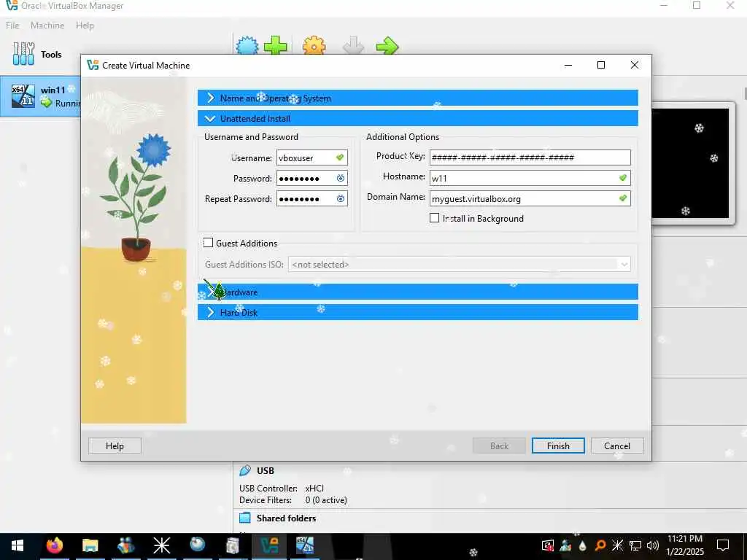
Task: Click the green Add machine toolbar icon
Action: 275,47
